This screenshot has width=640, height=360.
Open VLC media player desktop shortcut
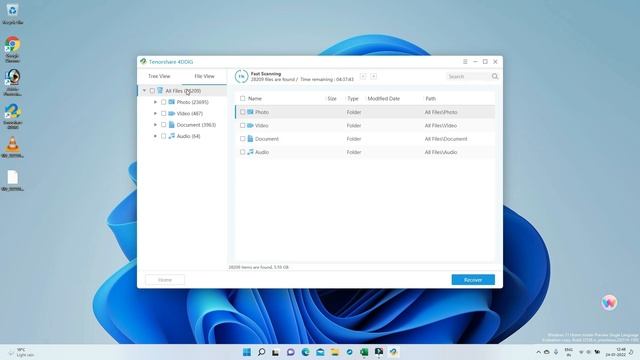click(13, 147)
